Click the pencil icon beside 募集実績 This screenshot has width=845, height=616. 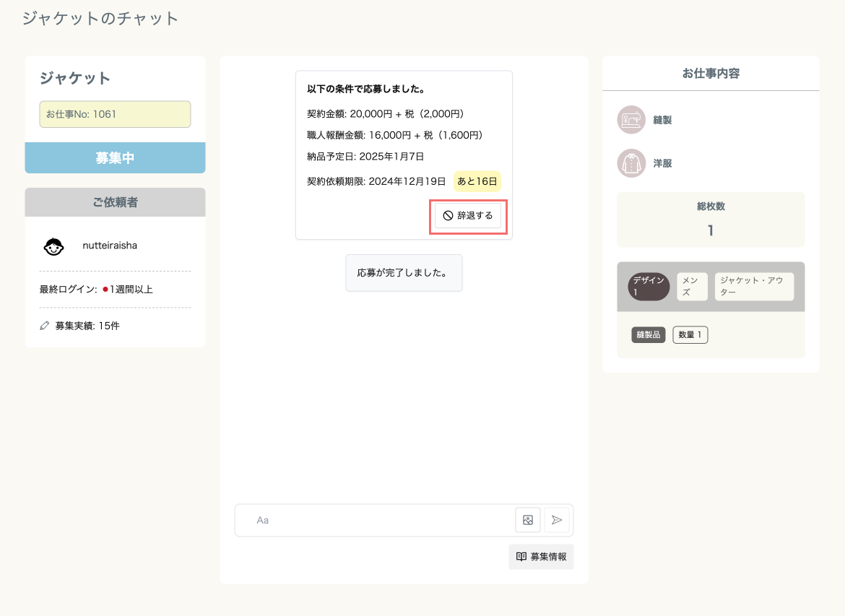coord(45,326)
